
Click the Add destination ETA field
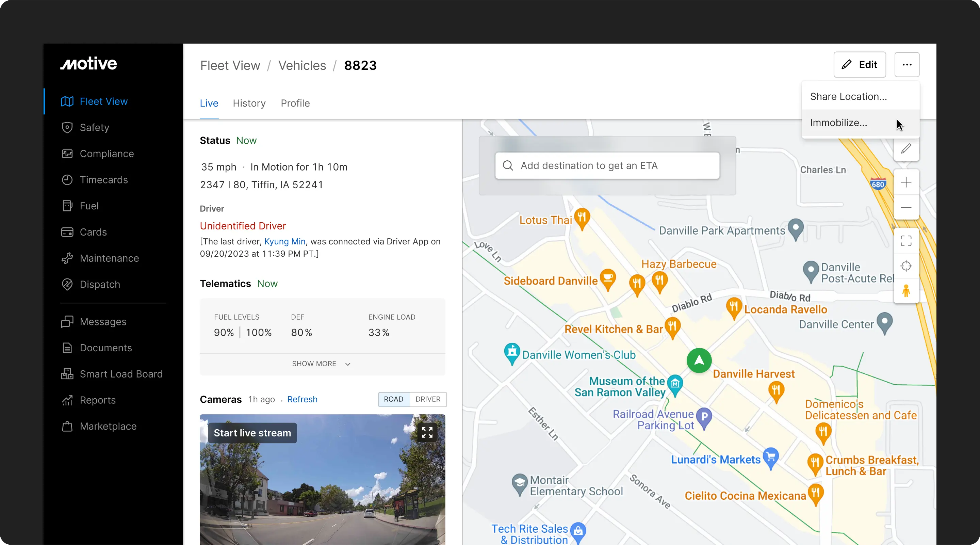tap(607, 165)
